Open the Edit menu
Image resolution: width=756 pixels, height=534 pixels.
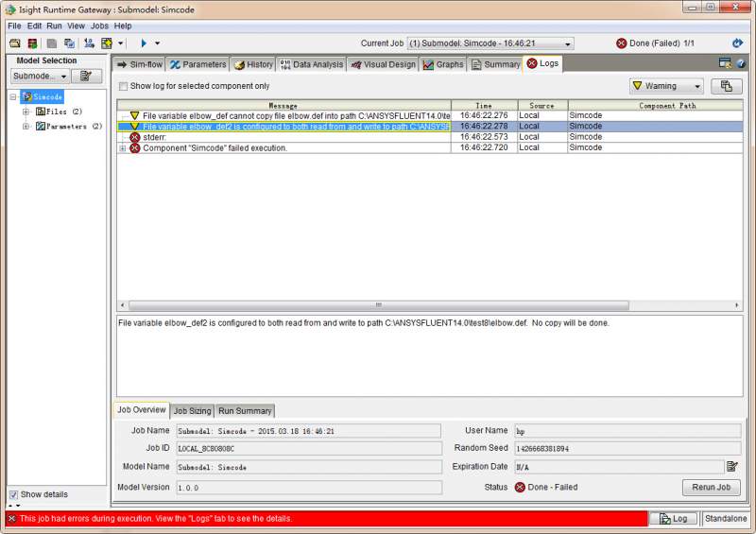tap(34, 26)
